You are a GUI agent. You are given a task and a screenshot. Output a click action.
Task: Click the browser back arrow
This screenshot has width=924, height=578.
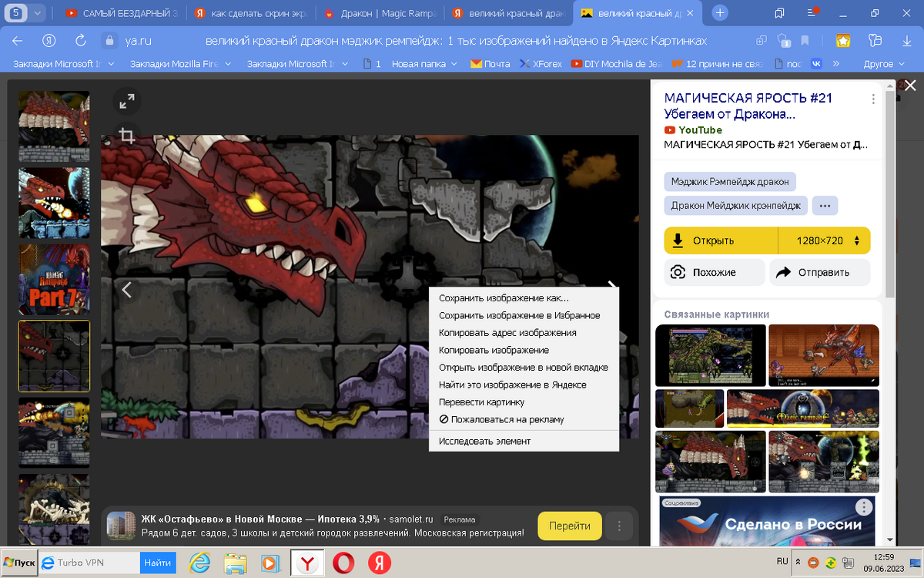17,41
